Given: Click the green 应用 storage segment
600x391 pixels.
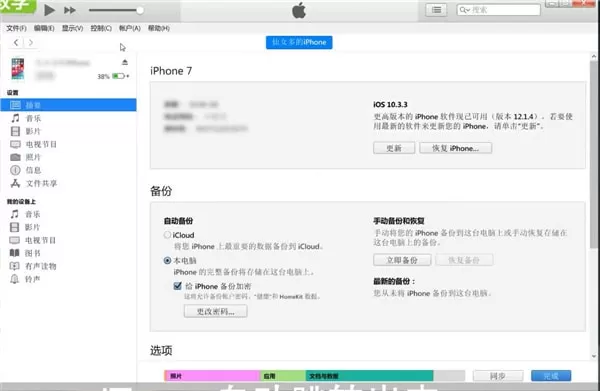Looking at the screenshot, I should click(x=283, y=376).
